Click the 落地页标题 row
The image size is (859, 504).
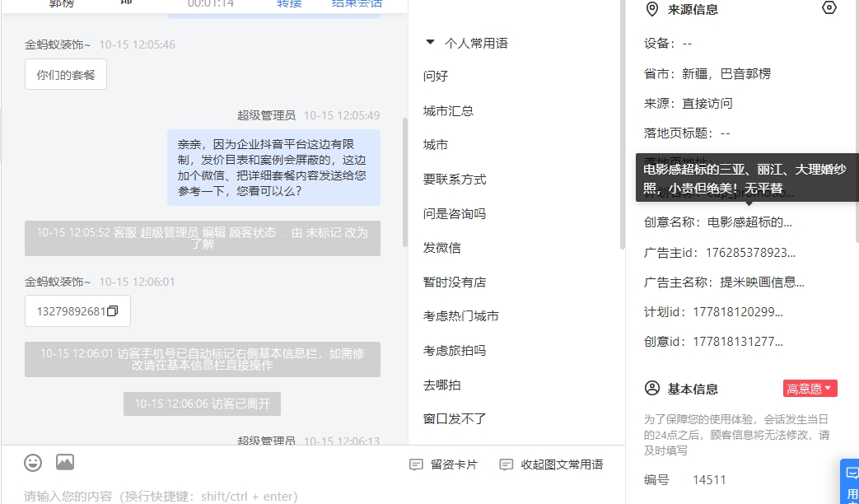[x=687, y=133]
